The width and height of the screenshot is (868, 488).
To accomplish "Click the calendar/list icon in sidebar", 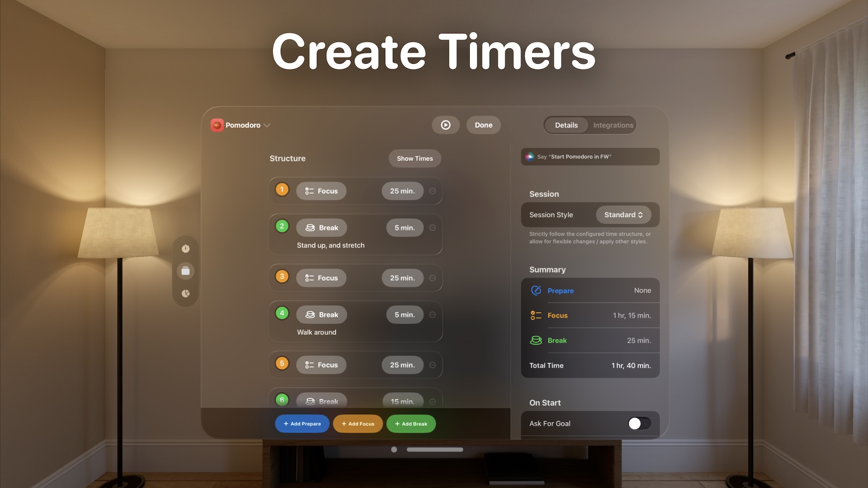I will [x=186, y=271].
